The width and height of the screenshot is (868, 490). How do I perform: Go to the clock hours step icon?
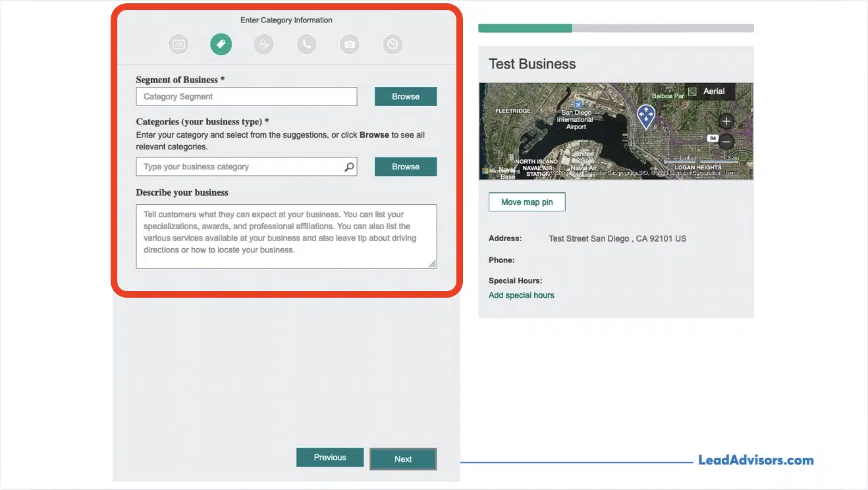tap(393, 44)
